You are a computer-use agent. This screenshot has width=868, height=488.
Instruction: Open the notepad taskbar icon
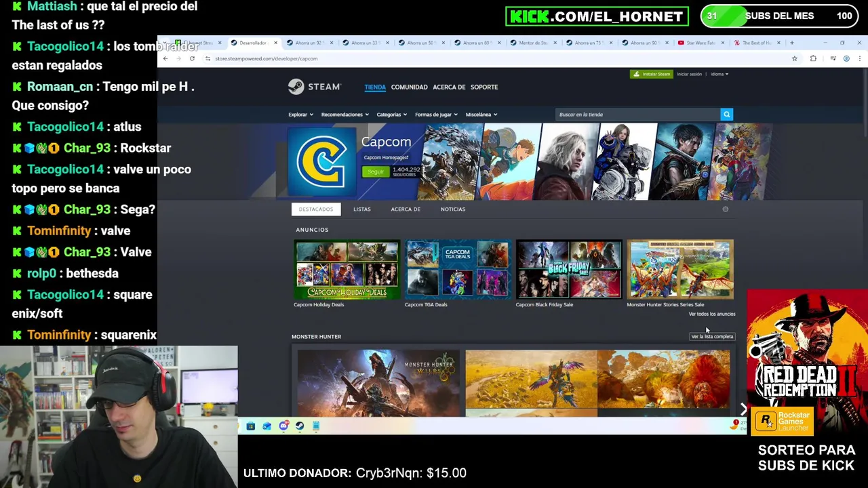(x=316, y=426)
